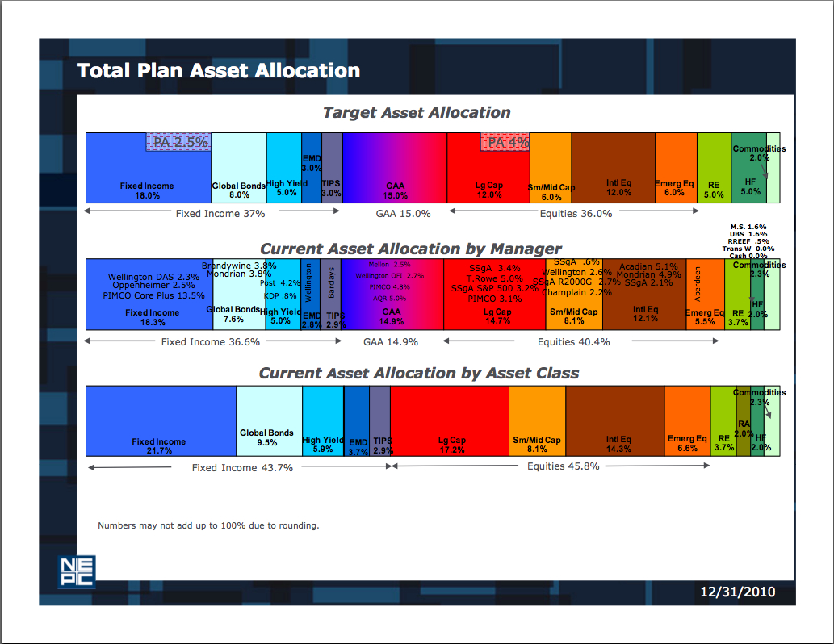Click the "EMD 2.8%" label
Image resolution: width=834 pixels, height=644 pixels.
[x=312, y=320]
